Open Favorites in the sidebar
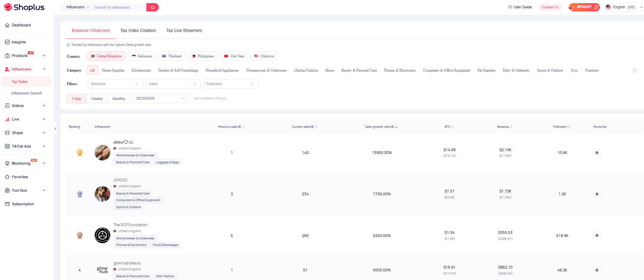The height and width of the screenshot is (280, 644). (x=16, y=177)
